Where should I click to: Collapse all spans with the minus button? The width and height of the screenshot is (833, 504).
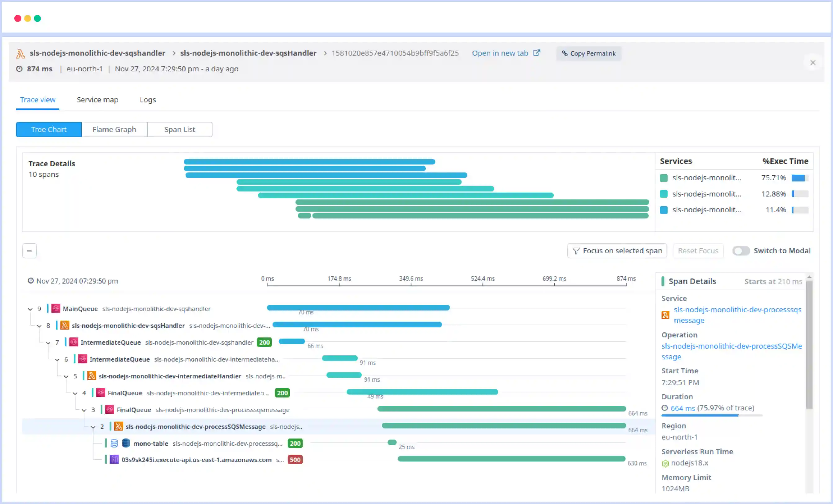pos(29,251)
